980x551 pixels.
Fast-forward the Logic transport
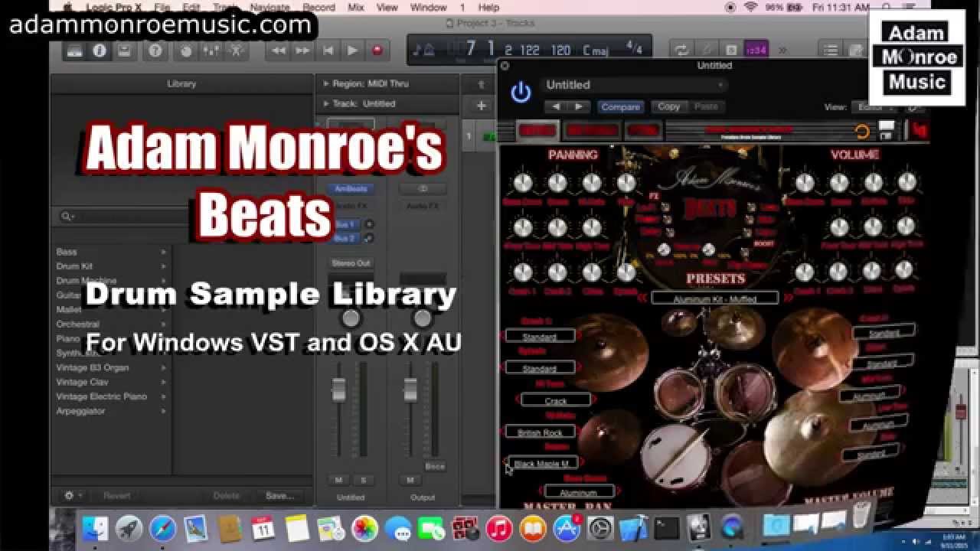tap(303, 51)
